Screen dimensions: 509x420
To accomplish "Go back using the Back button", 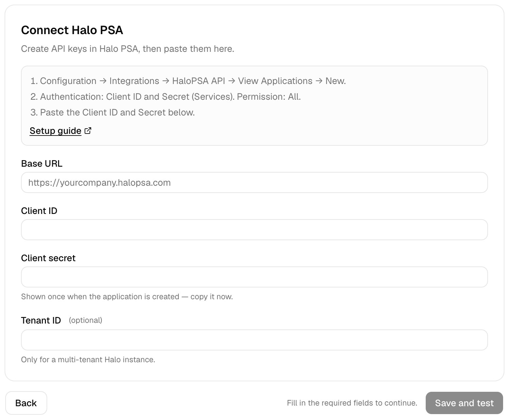I will click(x=26, y=403).
